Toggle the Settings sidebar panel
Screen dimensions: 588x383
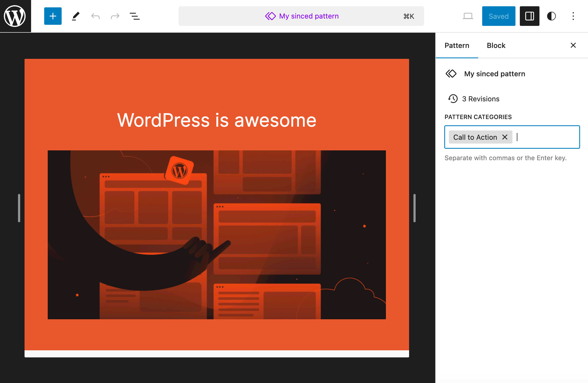click(529, 16)
